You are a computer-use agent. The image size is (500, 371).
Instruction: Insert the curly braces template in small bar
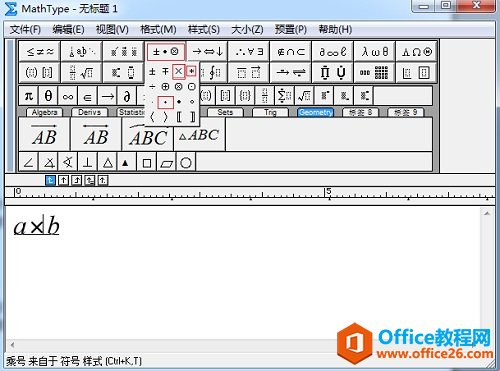245,96
